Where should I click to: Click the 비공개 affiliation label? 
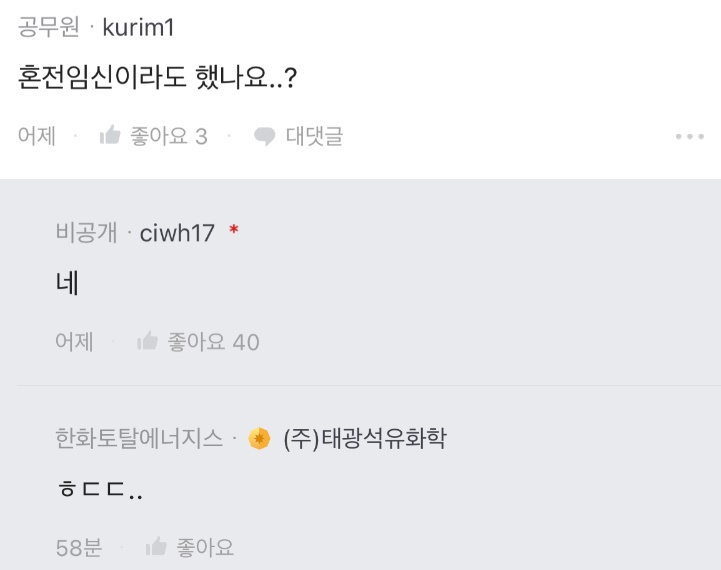coord(86,233)
